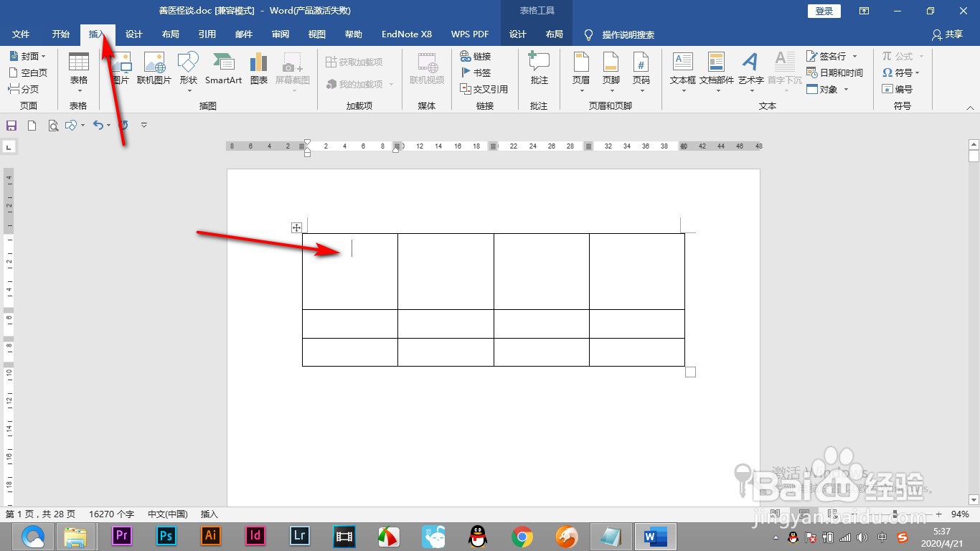Collapse the ribbon with the chevron
Viewport: 980px width, 551px height.
pos(970,107)
